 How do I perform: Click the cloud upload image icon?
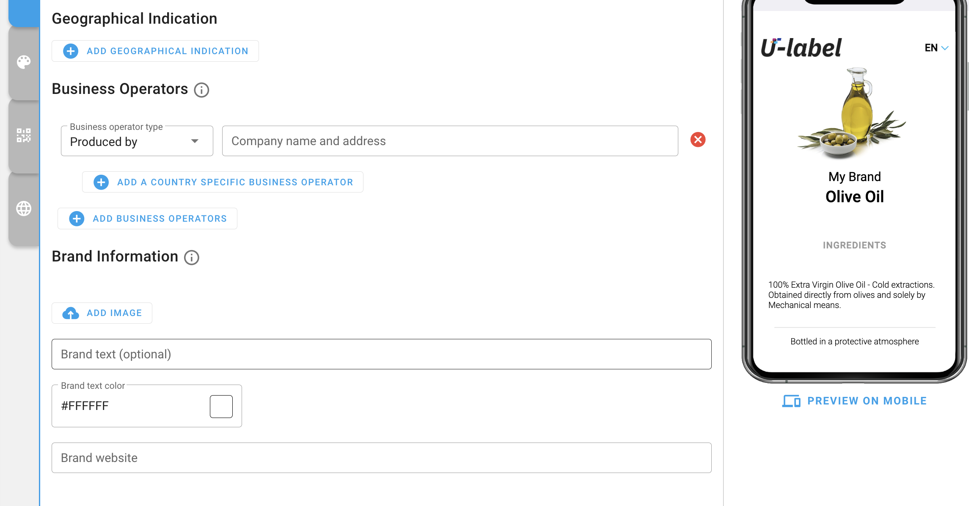[x=71, y=313]
